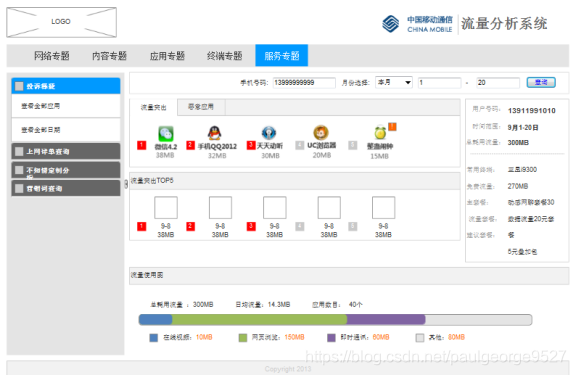Click the purple 即时通讯 legend swatch

point(331,338)
